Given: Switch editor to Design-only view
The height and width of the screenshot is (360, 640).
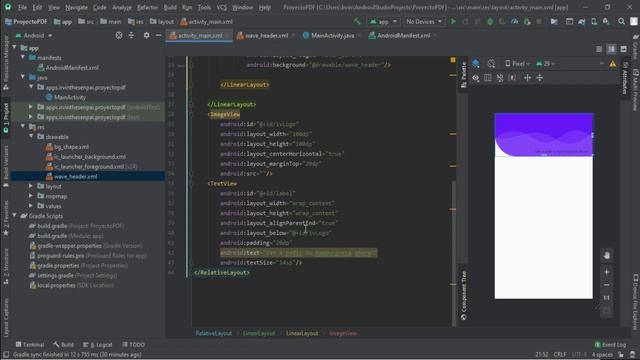Looking at the screenshot, I should tap(624, 49).
